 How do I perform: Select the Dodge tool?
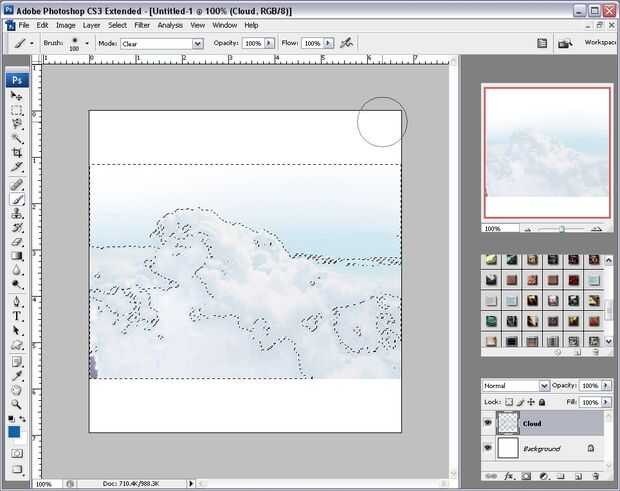click(x=16, y=285)
